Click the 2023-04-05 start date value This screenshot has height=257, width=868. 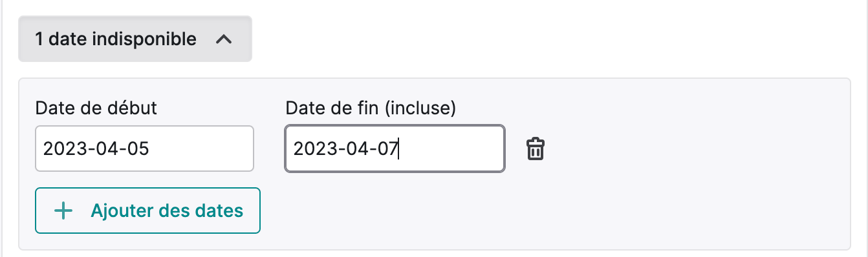coord(96,150)
